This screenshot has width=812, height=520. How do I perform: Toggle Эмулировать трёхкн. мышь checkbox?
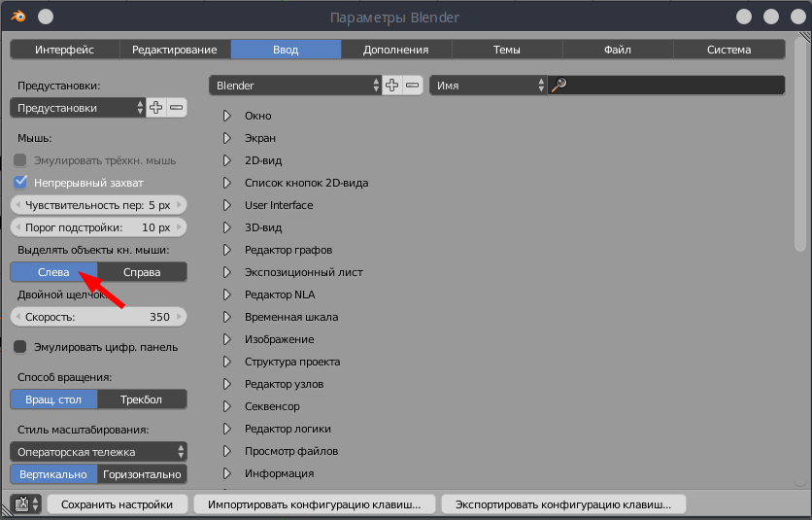click(20, 160)
